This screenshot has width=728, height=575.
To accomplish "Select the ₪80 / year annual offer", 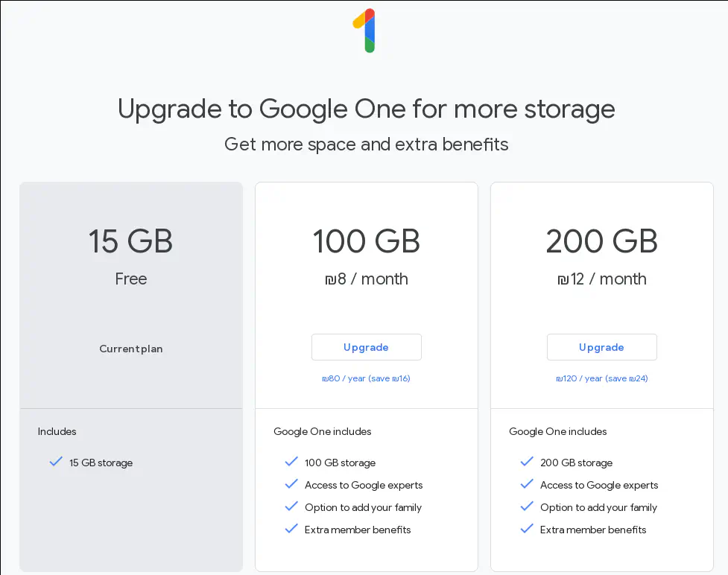I will click(x=366, y=378).
